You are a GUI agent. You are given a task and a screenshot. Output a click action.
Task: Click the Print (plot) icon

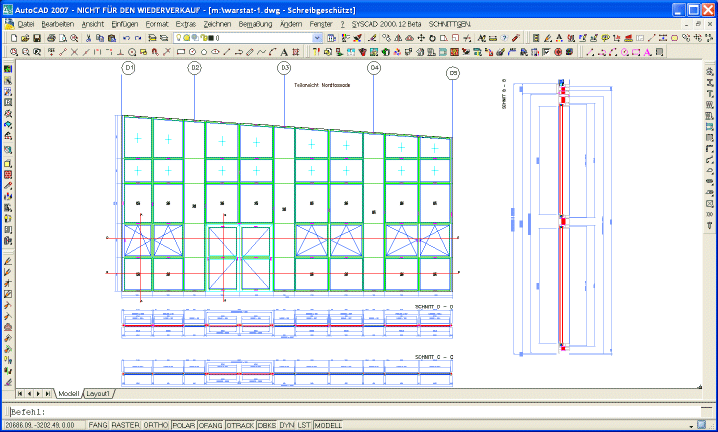pyautogui.click(x=51, y=38)
